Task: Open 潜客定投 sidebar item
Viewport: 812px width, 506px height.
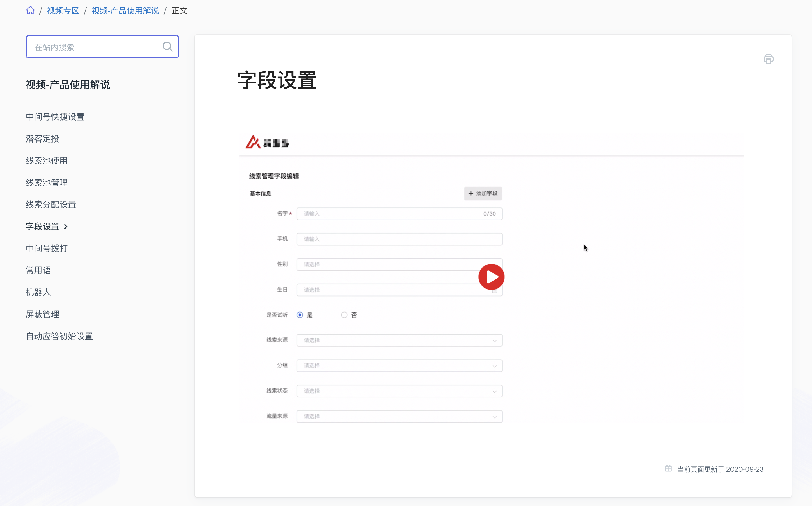Action: coord(42,139)
